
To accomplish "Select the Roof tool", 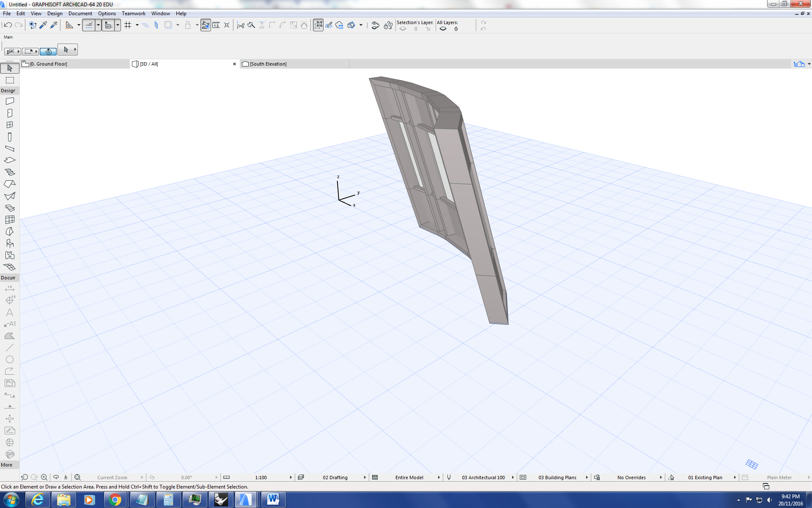I will coord(10,184).
